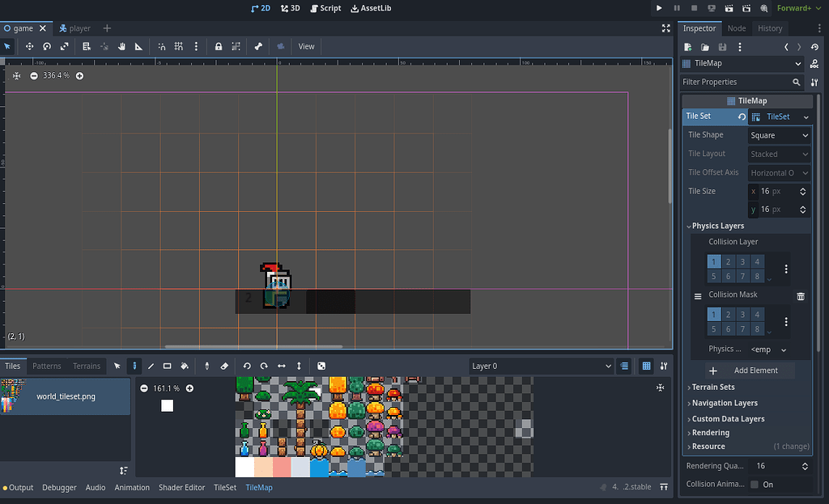Open the Forward+ renderer dropdown
This screenshot has height=504, width=829.
799,8
